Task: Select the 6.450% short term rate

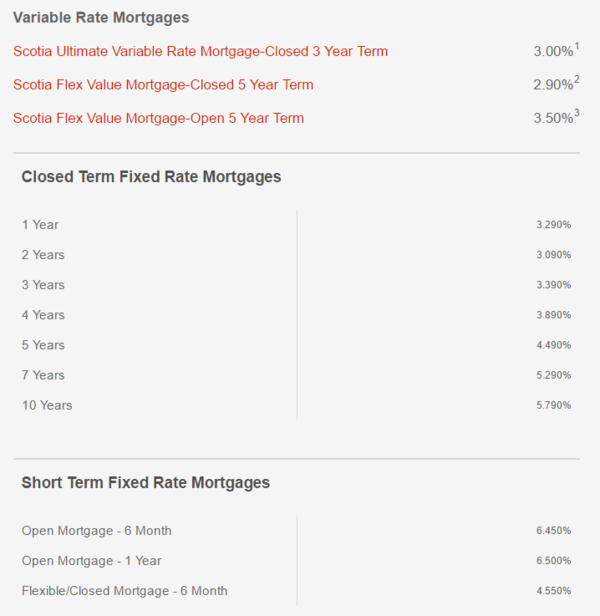Action: [x=554, y=531]
